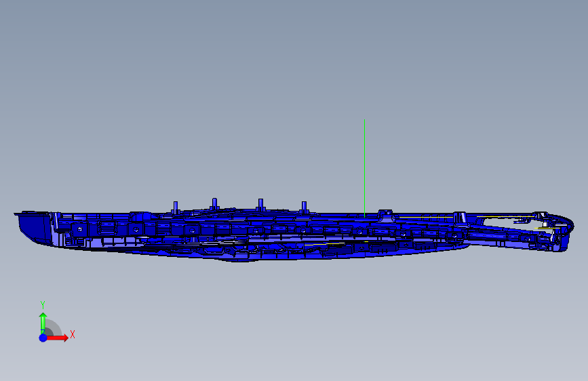
Task: Select the blue 3D model body
Action: 294,230
